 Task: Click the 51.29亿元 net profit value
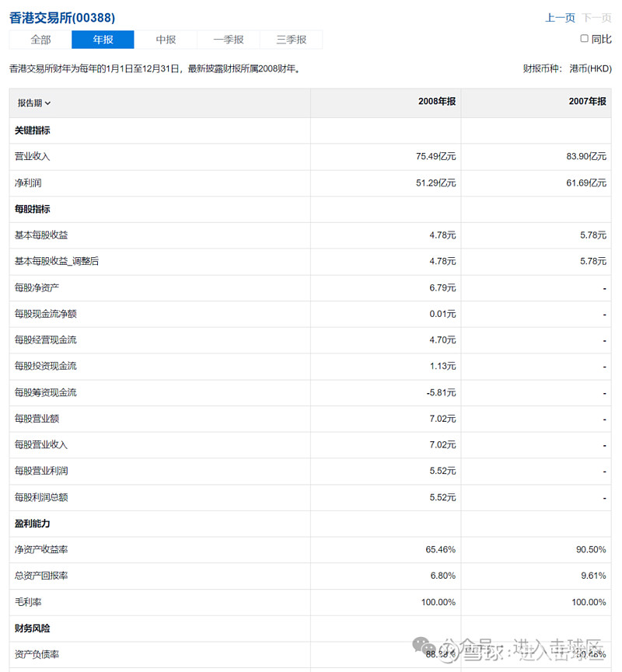(435, 183)
